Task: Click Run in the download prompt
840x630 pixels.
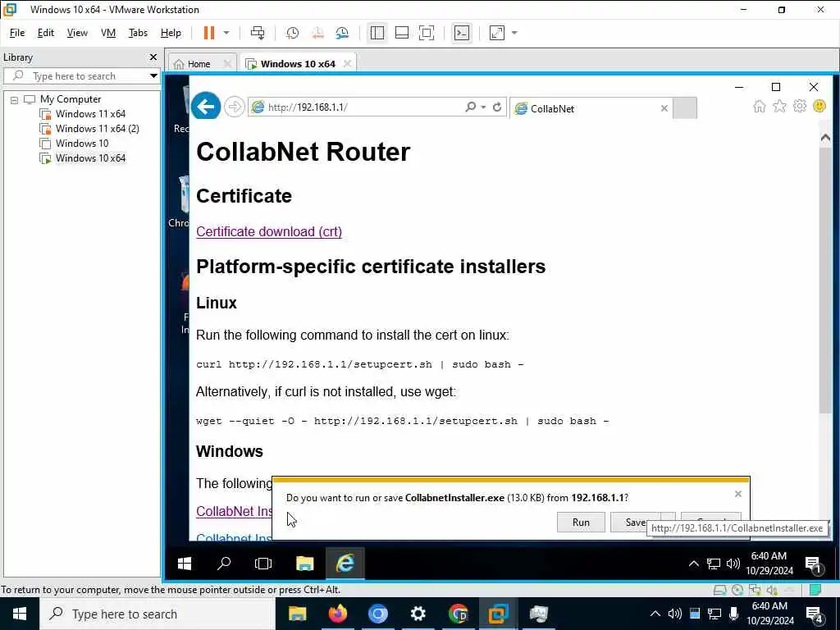Action: (581, 523)
